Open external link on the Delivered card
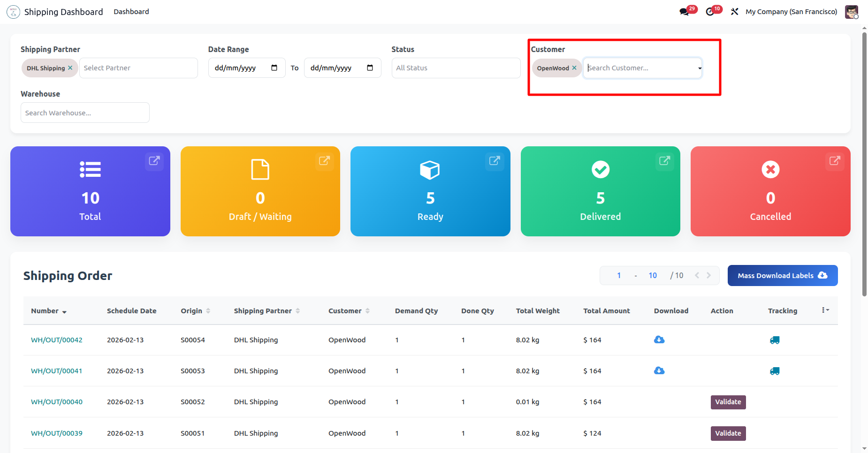Screen dimensions: 868x453 tap(664, 161)
